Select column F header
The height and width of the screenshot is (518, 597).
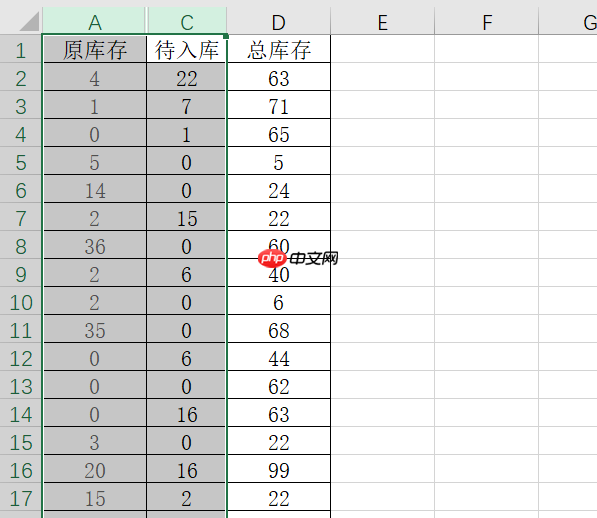(487, 21)
